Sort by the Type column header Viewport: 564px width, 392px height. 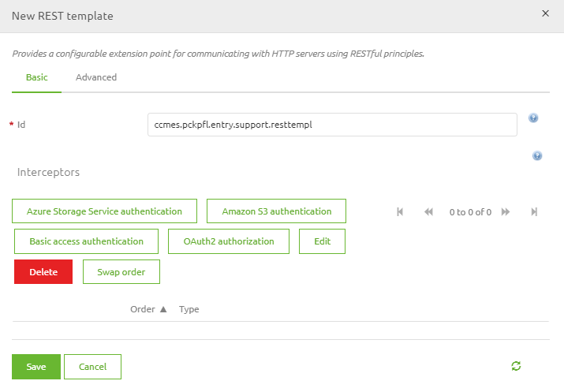click(x=189, y=309)
